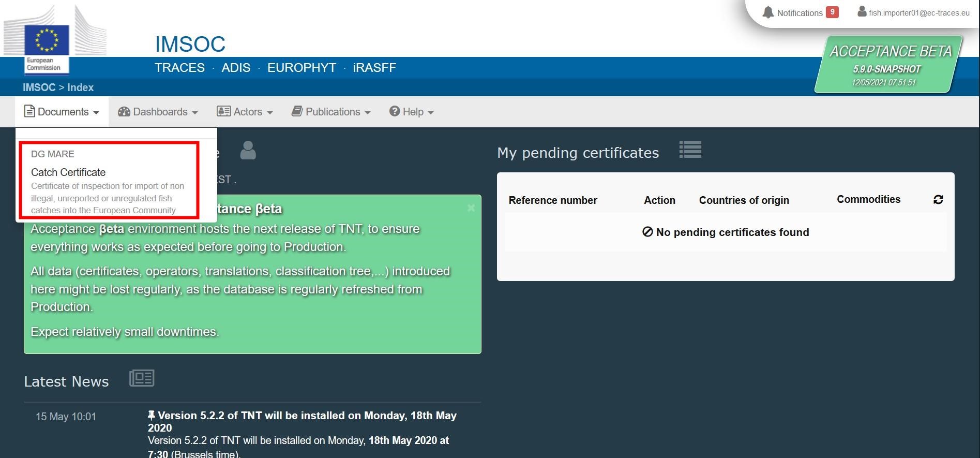Open the Help dropdown
Image resolution: width=980 pixels, height=458 pixels.
pos(412,112)
